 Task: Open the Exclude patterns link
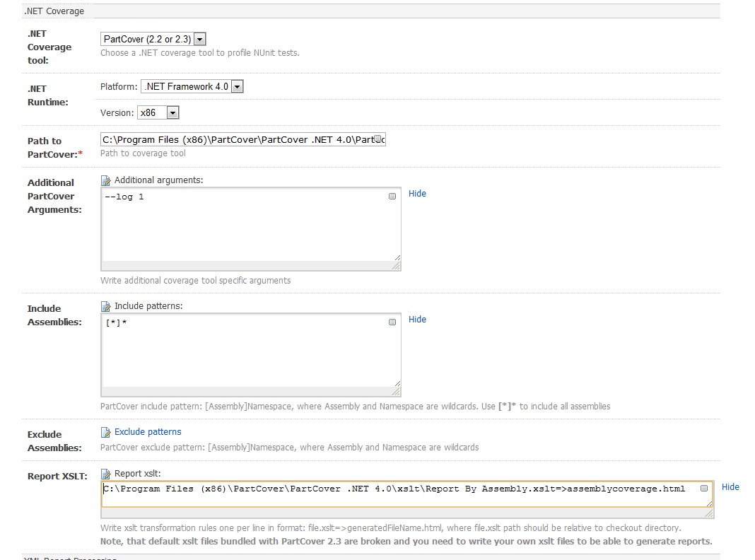(x=148, y=432)
